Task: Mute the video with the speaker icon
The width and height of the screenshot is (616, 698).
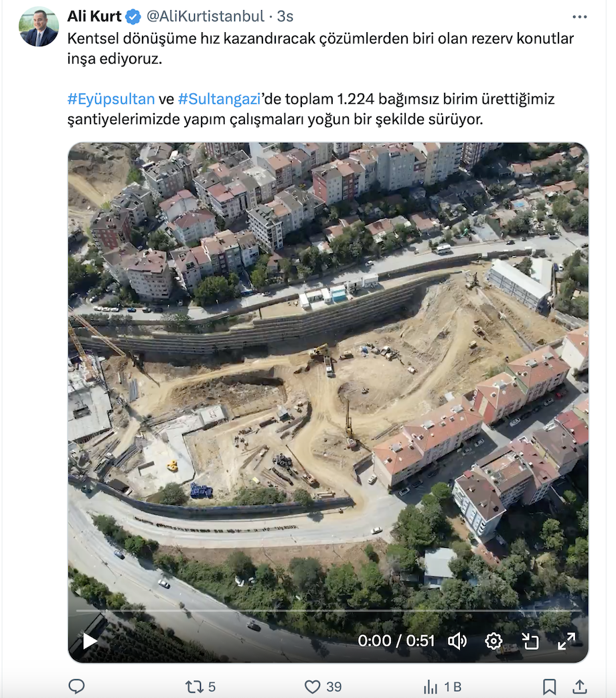Action: click(x=457, y=641)
